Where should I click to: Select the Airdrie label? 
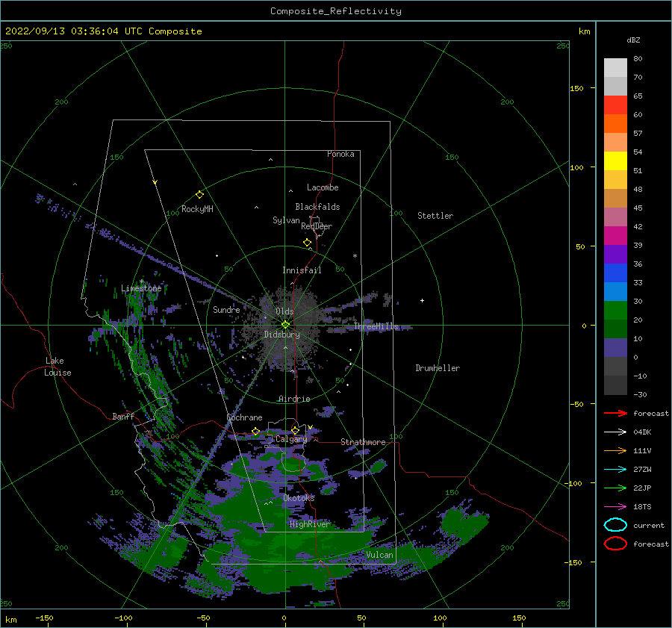[294, 399]
